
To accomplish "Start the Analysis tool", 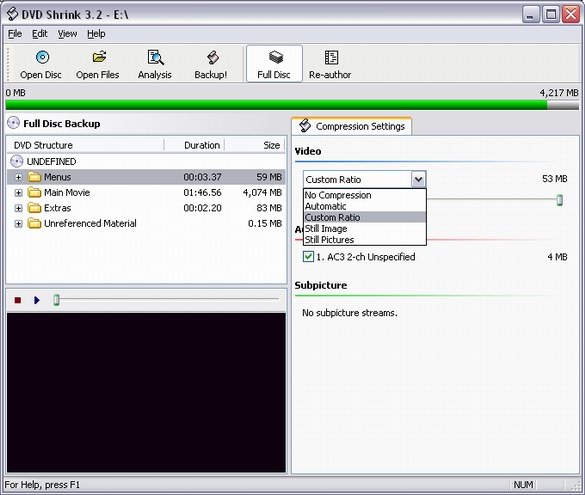I will coord(155,65).
